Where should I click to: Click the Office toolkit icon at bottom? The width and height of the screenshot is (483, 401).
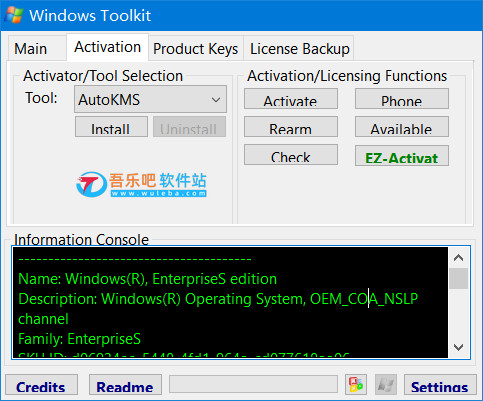tap(356, 384)
